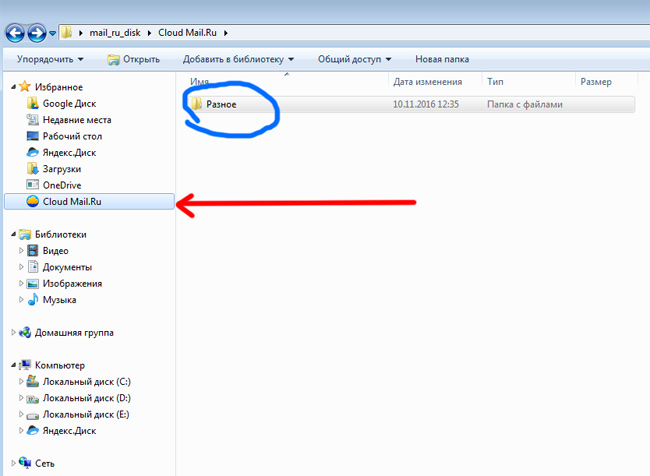The width and height of the screenshot is (650, 476).
Task: Open Недавние места in favorites
Action: coord(77,120)
